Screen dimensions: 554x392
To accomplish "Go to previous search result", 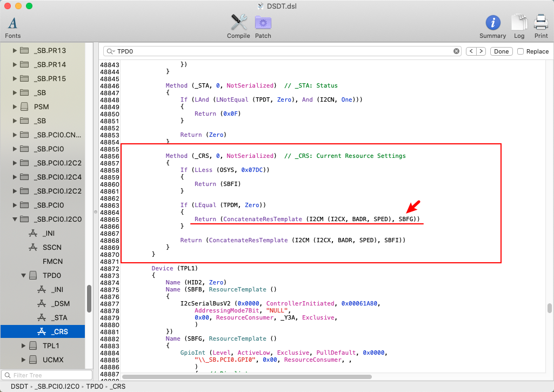I will [x=470, y=51].
